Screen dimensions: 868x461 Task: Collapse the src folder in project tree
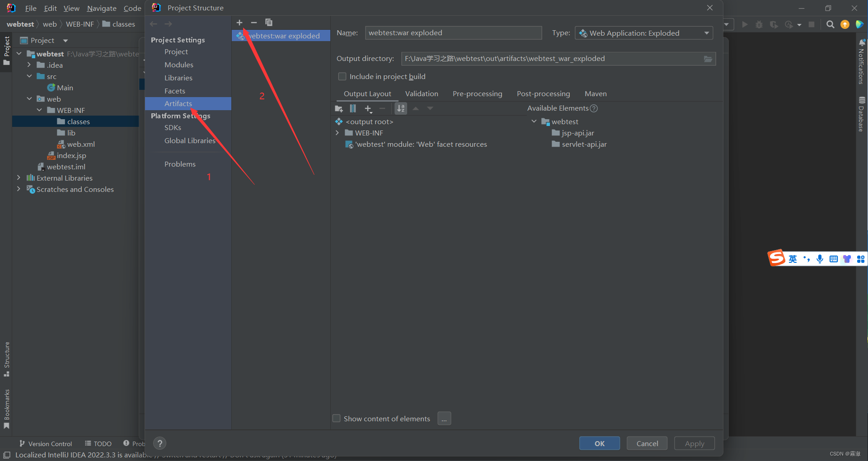pyautogui.click(x=29, y=76)
